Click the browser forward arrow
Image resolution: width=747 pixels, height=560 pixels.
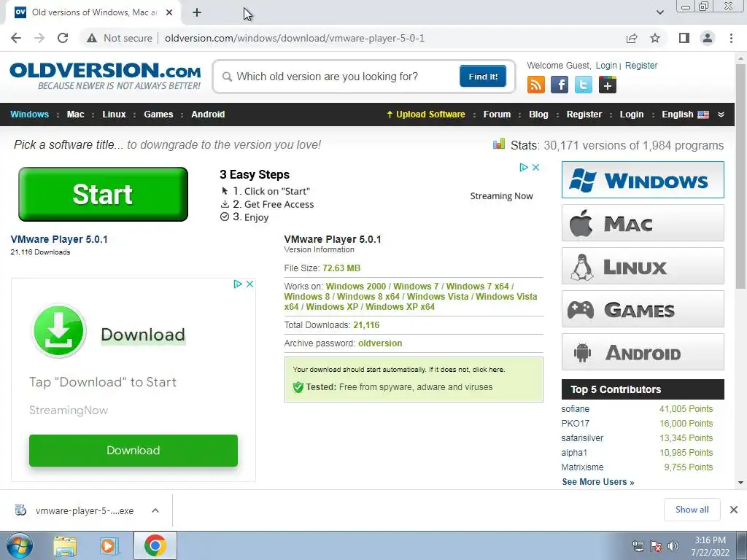coord(39,38)
